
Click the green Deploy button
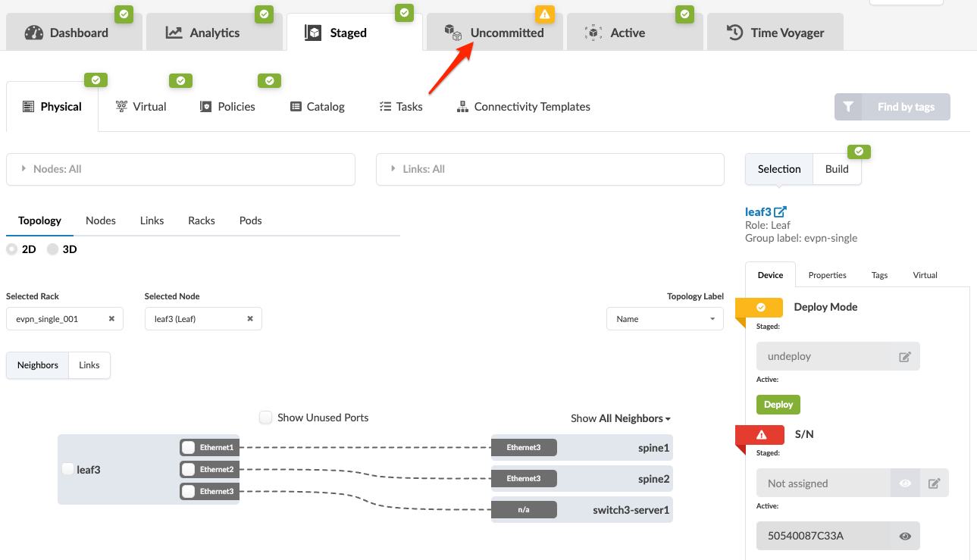[x=778, y=405]
